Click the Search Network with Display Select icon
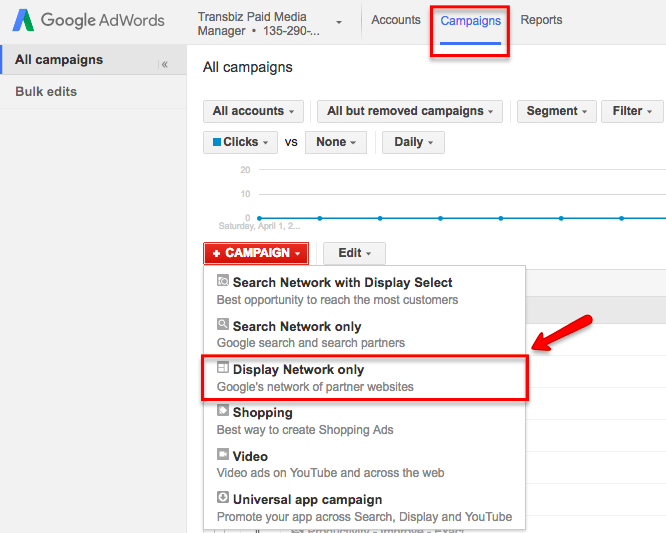 (x=223, y=282)
